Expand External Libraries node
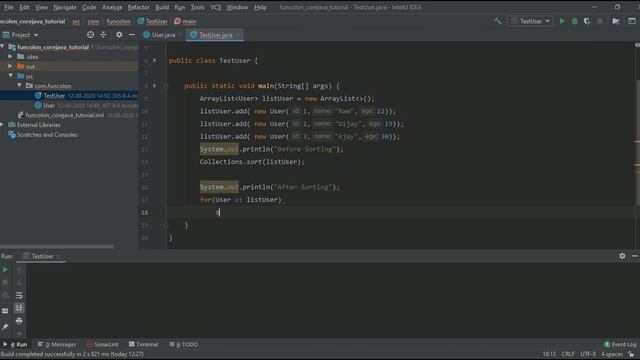Screen dimensions: 640x360 [3, 125]
